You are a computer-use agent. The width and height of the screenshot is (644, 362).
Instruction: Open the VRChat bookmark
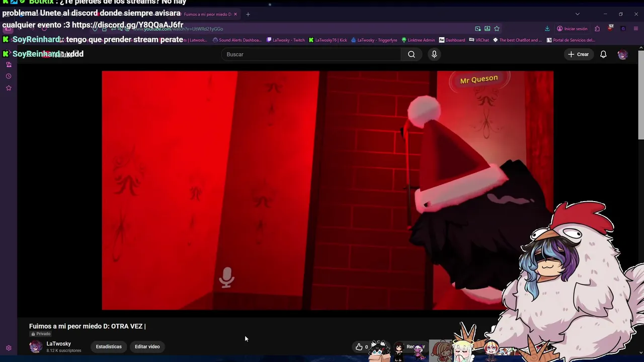coord(479,40)
